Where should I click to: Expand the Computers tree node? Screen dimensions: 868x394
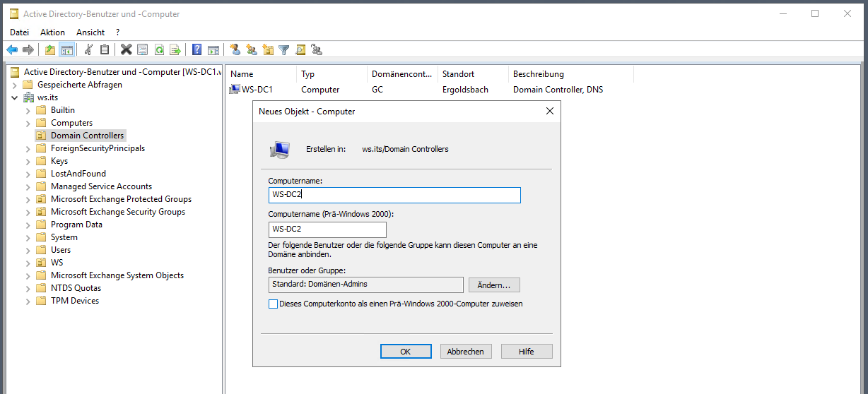(28, 123)
